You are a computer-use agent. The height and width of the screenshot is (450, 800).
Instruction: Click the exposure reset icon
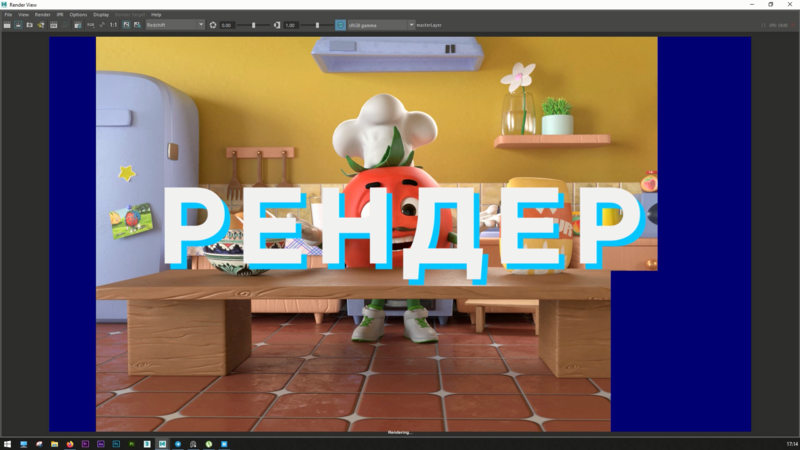[213, 25]
